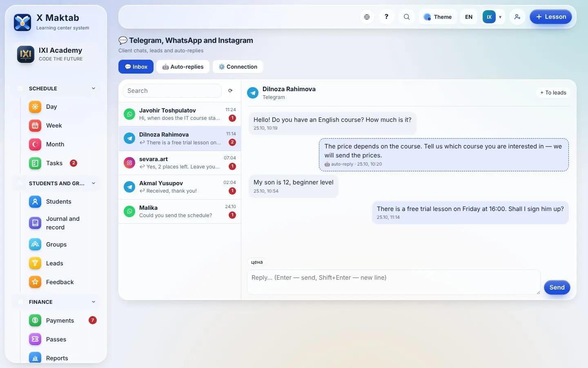Switch to the Auto-replies tab

[x=183, y=67]
